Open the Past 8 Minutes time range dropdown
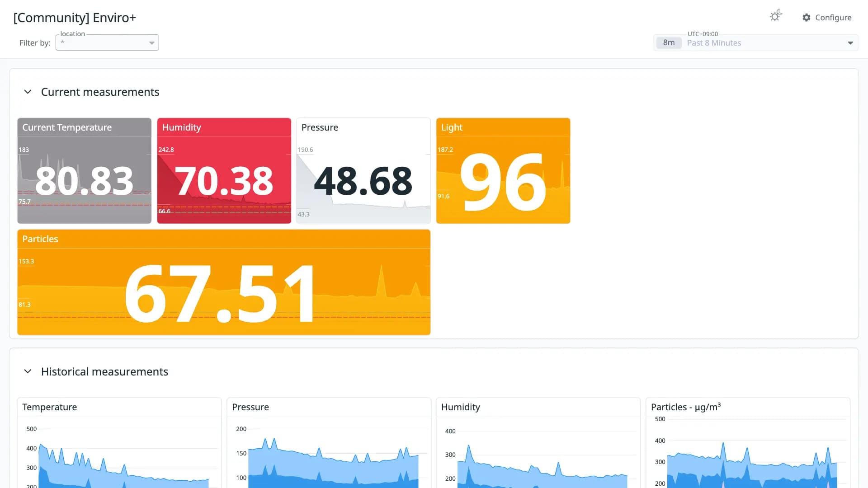 click(756, 43)
